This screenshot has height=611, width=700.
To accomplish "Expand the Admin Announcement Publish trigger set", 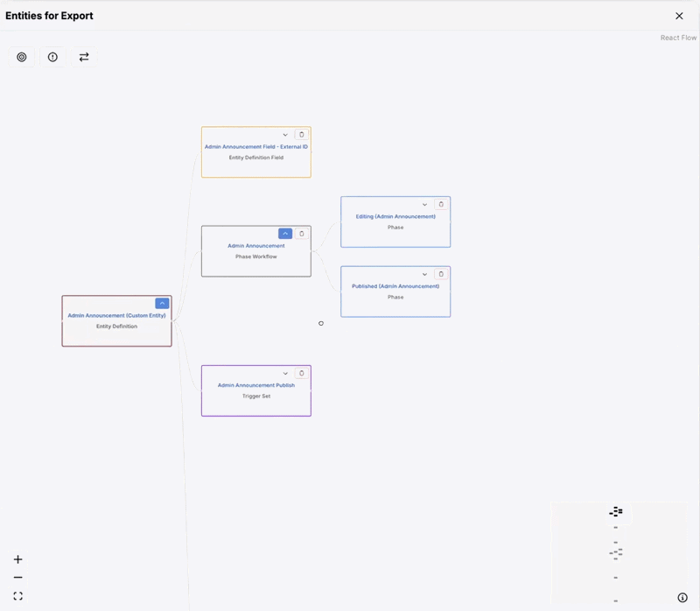I will click(285, 374).
